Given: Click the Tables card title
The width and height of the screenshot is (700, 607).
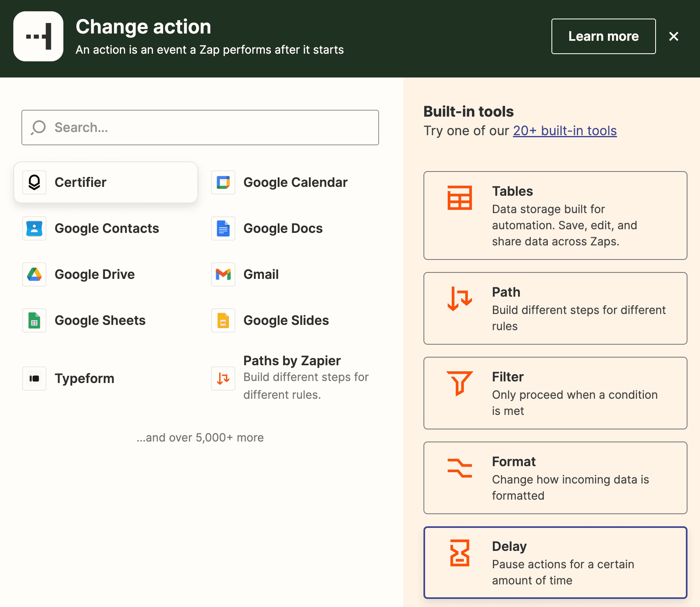Looking at the screenshot, I should pyautogui.click(x=512, y=191).
